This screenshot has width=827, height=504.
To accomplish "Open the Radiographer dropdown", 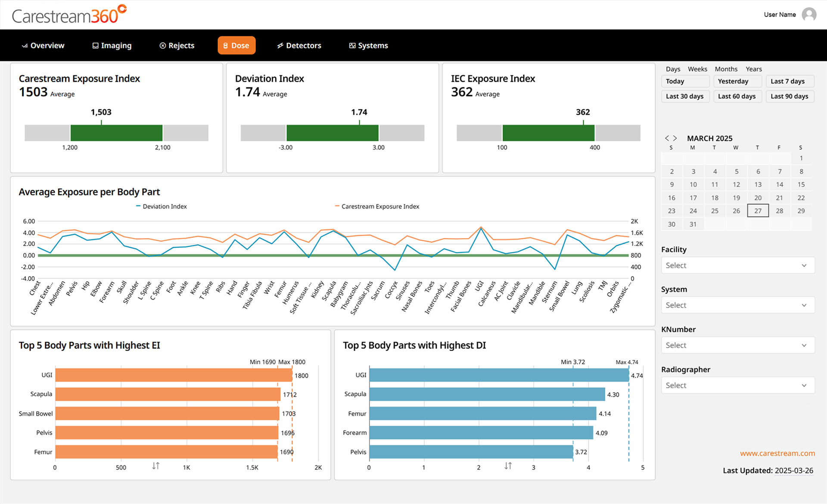I will [737, 385].
